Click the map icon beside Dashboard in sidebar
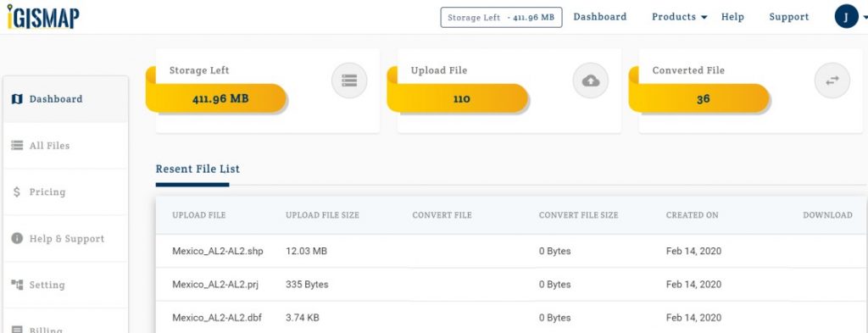This screenshot has height=333, width=868. coord(17,99)
